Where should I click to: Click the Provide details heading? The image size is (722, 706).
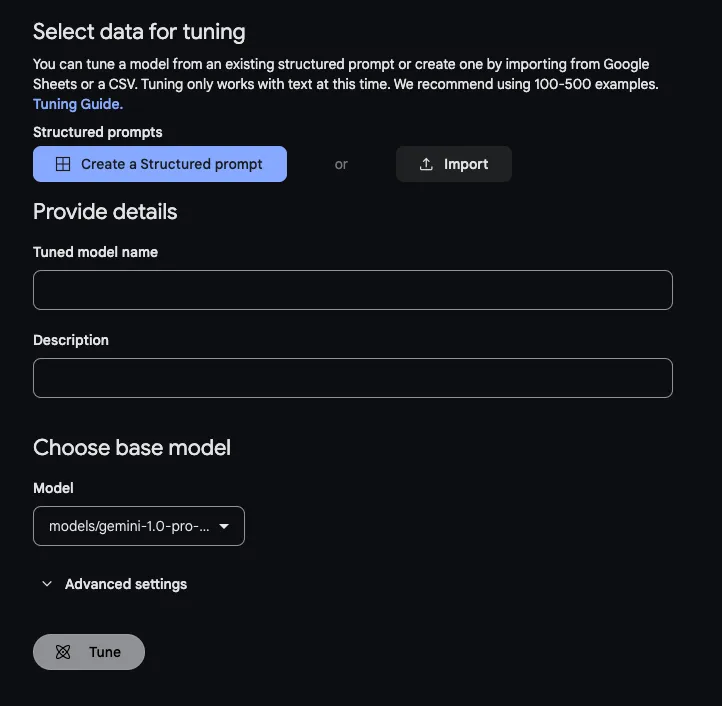[x=105, y=212]
